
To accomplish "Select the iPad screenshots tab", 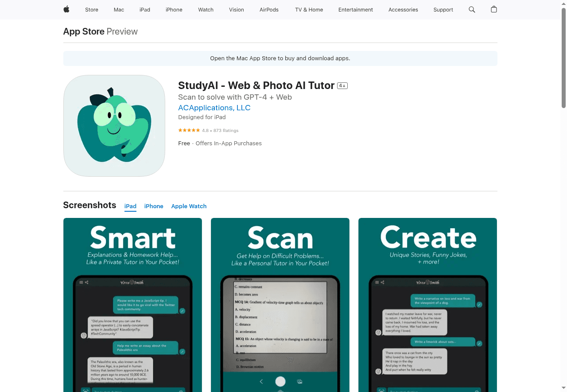I will tap(130, 206).
